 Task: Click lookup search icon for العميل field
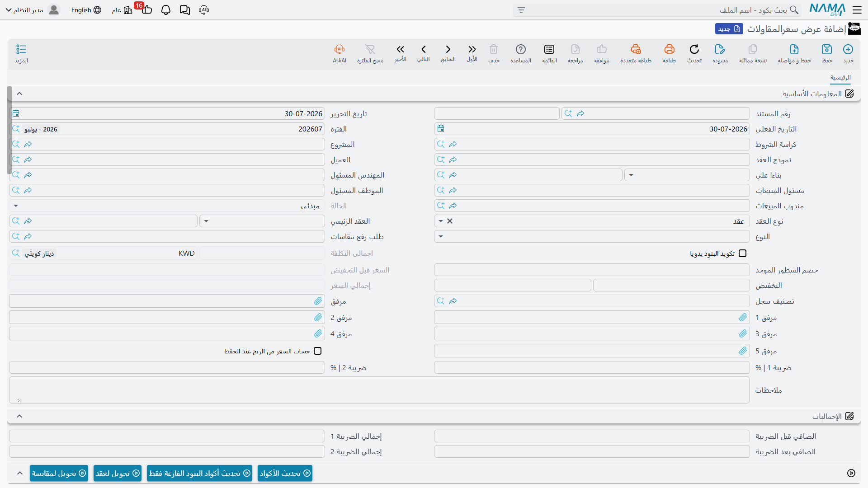click(x=16, y=160)
